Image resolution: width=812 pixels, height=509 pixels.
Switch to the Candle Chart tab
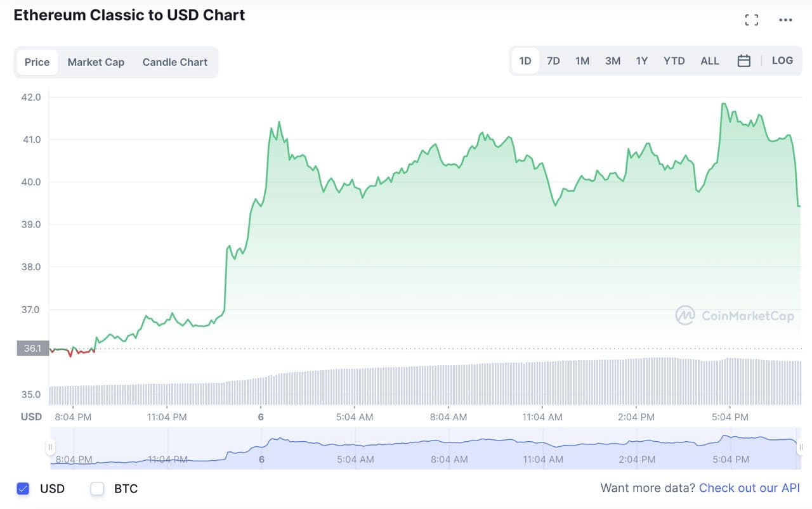click(175, 62)
